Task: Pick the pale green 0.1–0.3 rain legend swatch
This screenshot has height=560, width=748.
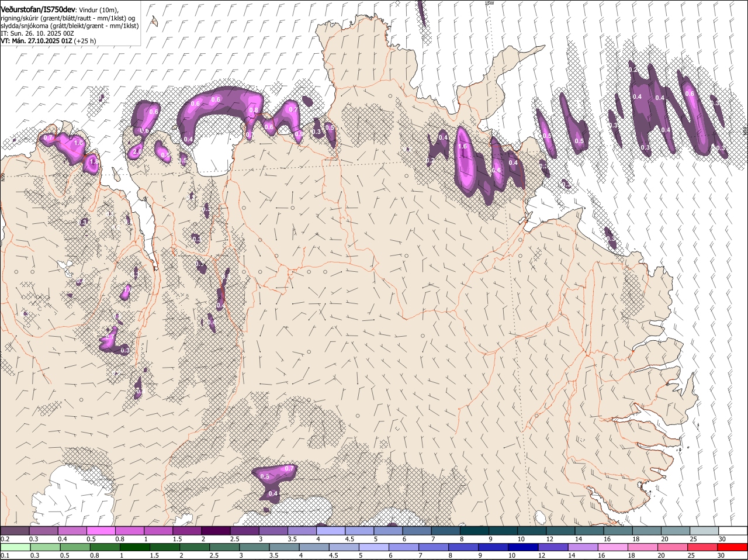Action: (15, 548)
